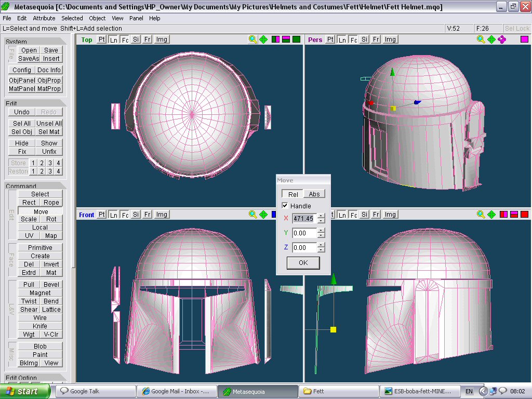The image size is (532, 399).
Task: Switch to Abs tab in Move dialog
Action: coord(314,194)
